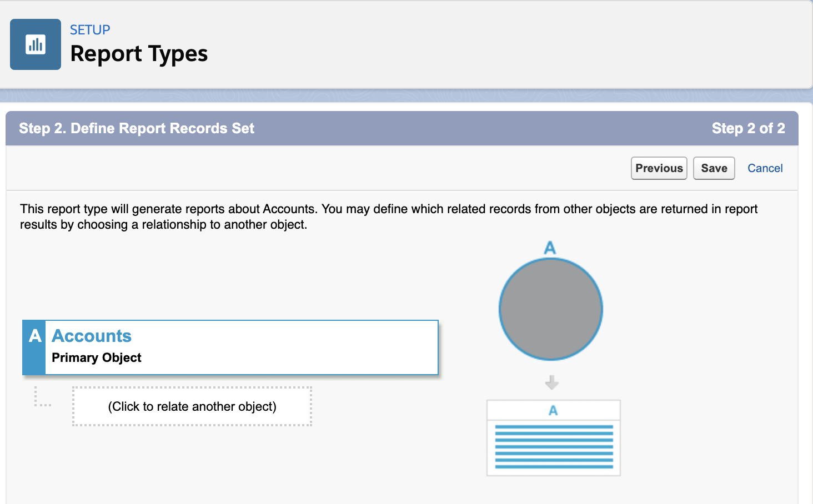Click the 'Step 2. Define Report Records Set' header
The height and width of the screenshot is (504, 813).
pos(137,128)
